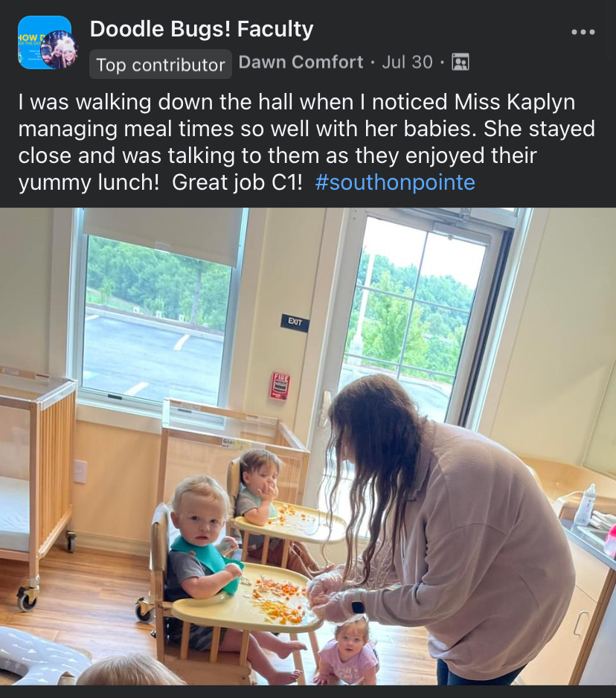Open the three-dot post options menu

coord(583,32)
